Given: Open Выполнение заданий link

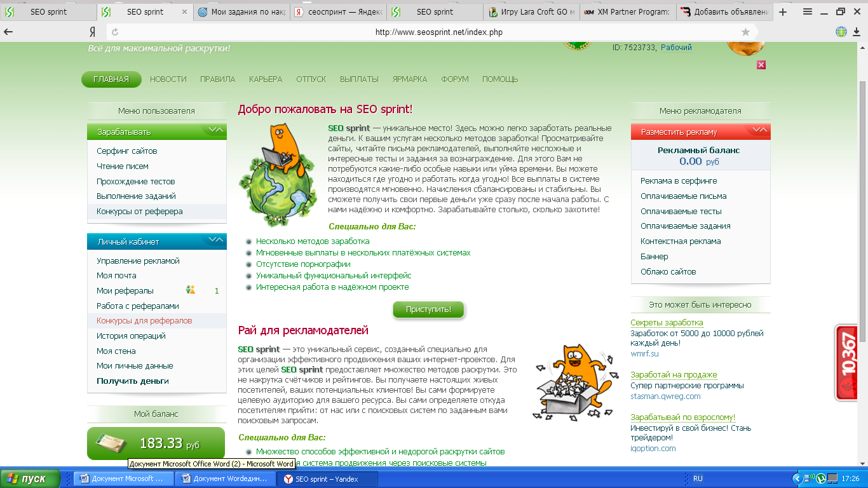Looking at the screenshot, I should tap(137, 196).
